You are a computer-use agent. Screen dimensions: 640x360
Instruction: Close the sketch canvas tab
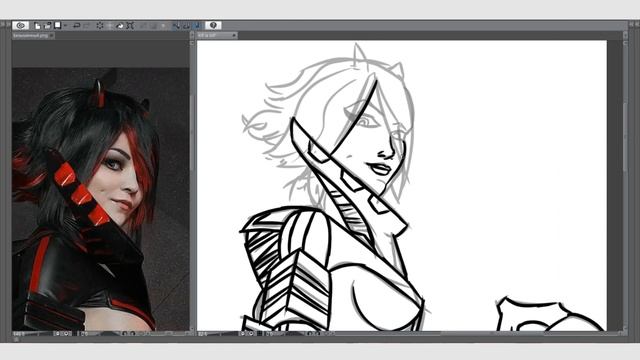click(234, 36)
